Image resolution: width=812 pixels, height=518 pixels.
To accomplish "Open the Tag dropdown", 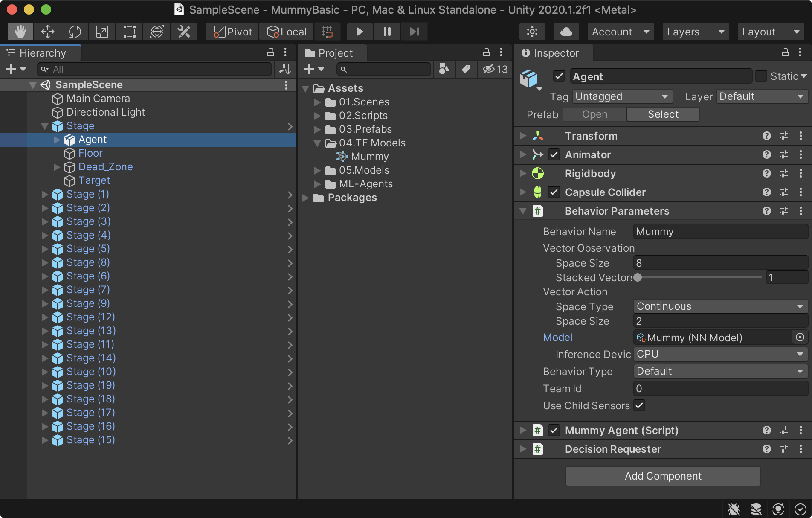I will 622,96.
